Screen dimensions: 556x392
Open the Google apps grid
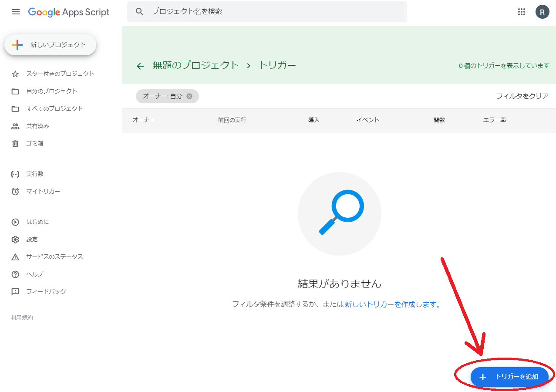coord(522,12)
